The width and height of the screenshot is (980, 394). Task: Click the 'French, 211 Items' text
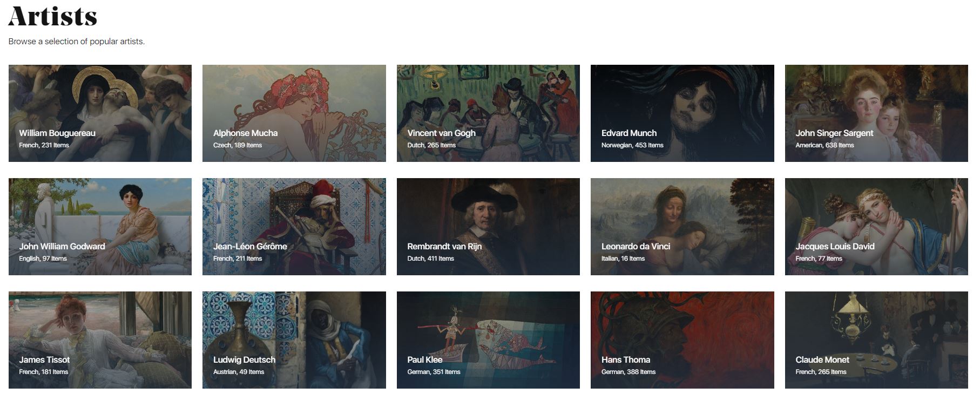[238, 259]
